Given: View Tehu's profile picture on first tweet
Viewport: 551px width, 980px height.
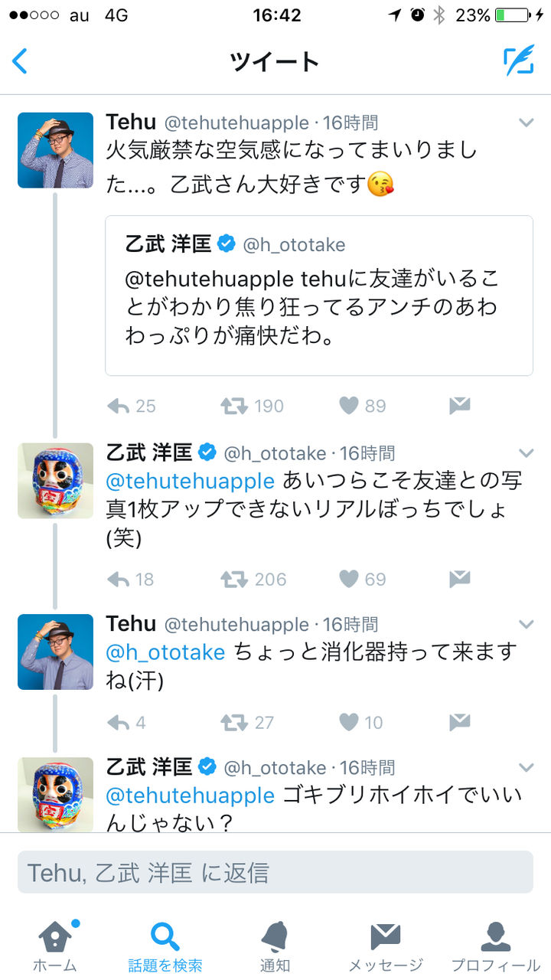Looking at the screenshot, I should [x=55, y=150].
